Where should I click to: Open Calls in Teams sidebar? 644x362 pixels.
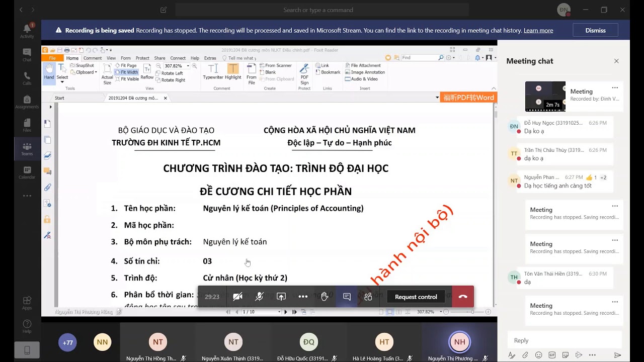click(27, 78)
